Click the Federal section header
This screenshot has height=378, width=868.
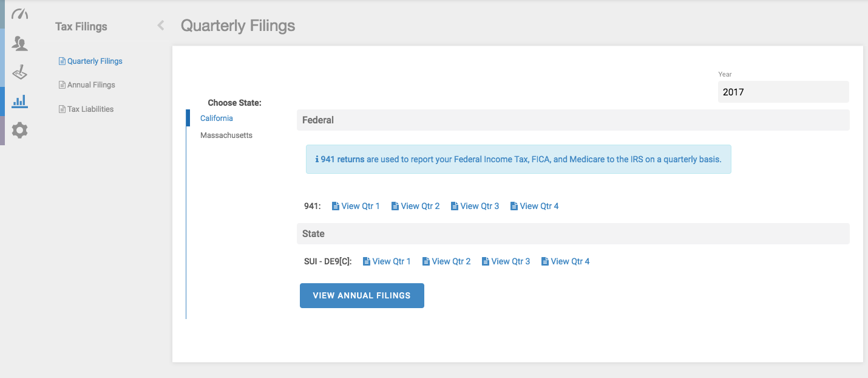click(573, 120)
